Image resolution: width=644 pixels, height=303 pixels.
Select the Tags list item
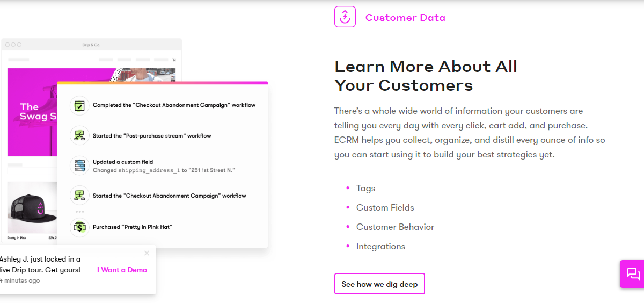coord(366,188)
